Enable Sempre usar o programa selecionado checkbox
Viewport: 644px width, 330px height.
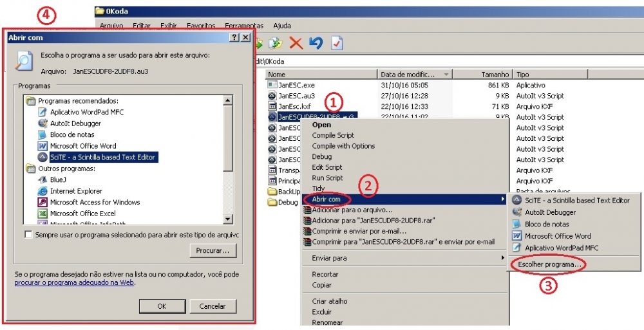pos(28,235)
